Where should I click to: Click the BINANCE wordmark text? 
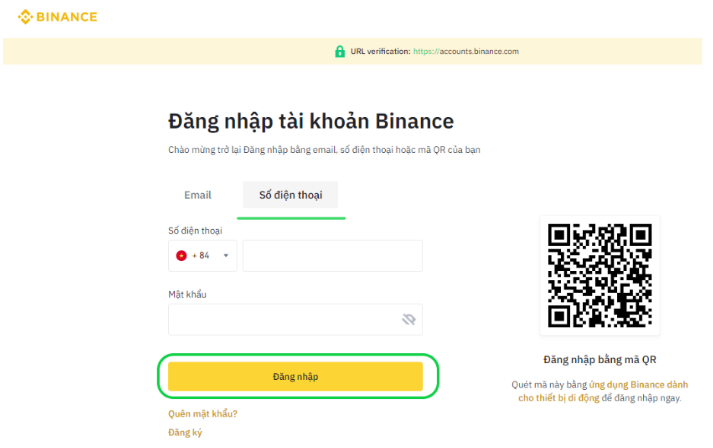click(x=66, y=17)
